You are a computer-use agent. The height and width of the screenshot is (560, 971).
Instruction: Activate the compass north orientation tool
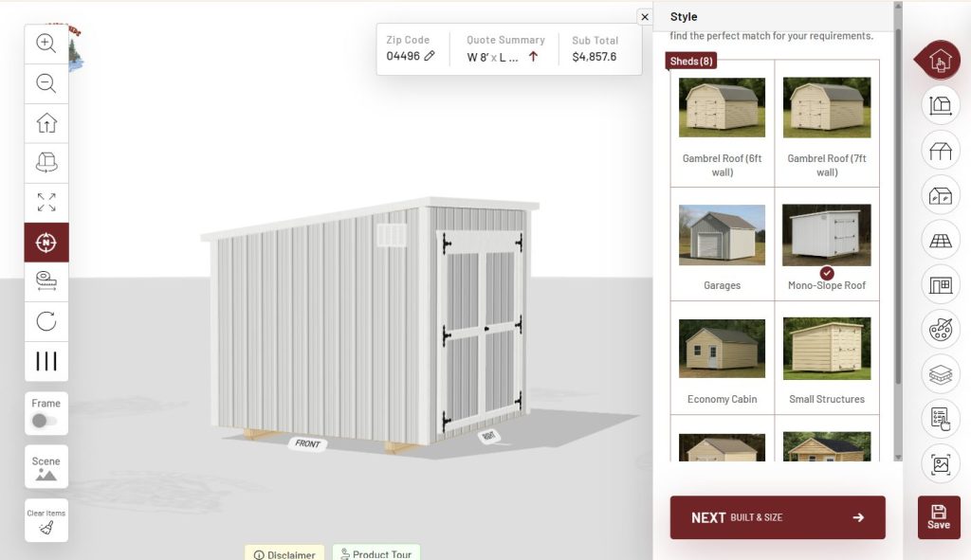(46, 243)
